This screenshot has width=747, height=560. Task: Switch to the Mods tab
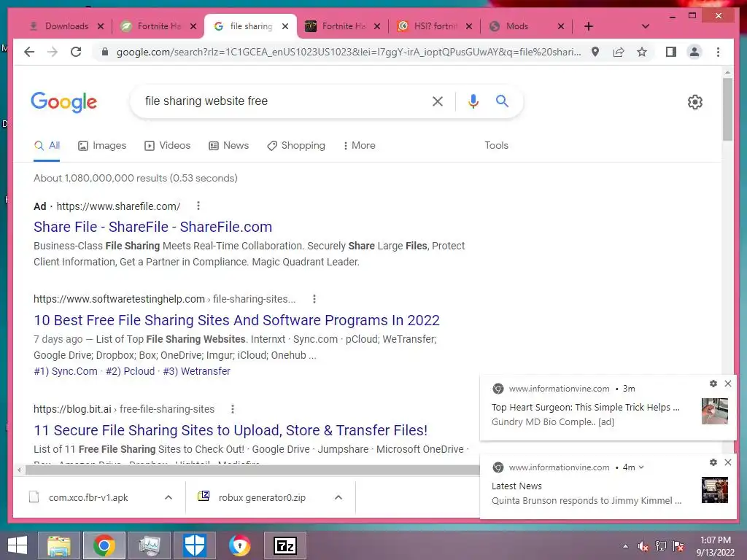tap(517, 26)
